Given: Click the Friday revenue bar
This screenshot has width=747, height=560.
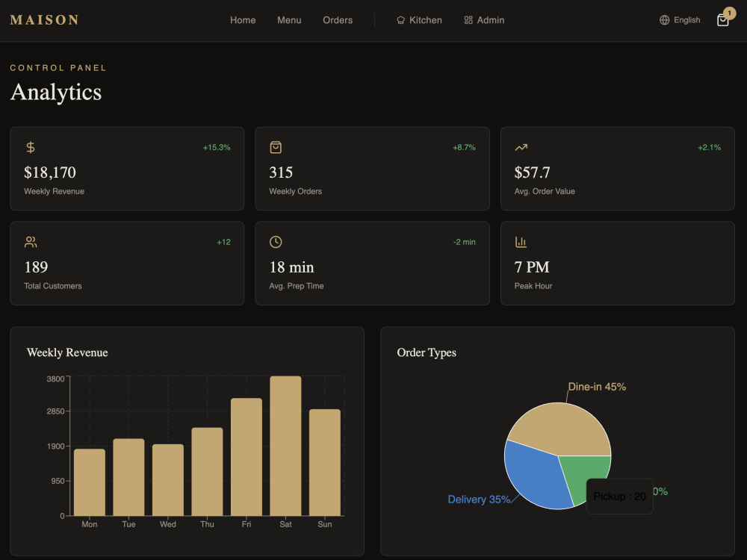Looking at the screenshot, I should pos(247,457).
